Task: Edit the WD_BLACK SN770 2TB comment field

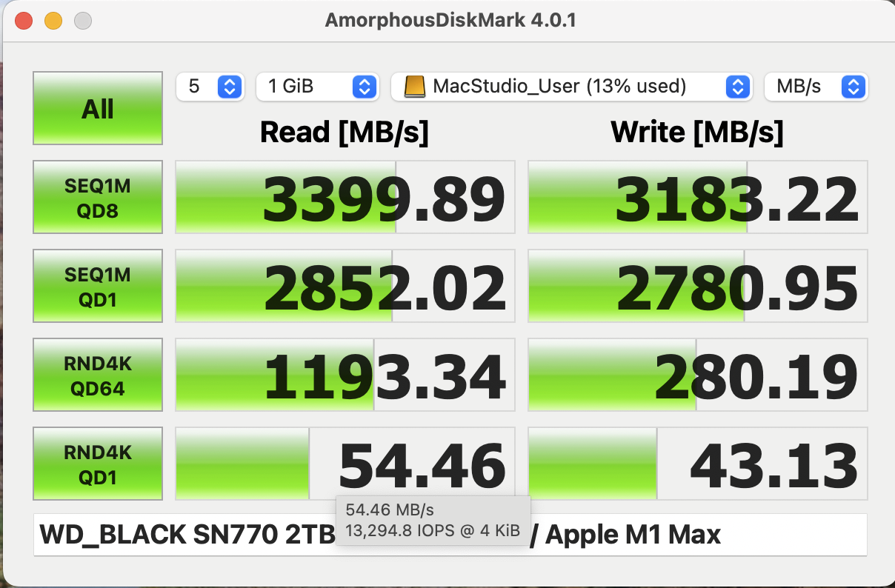Action: 450,534
